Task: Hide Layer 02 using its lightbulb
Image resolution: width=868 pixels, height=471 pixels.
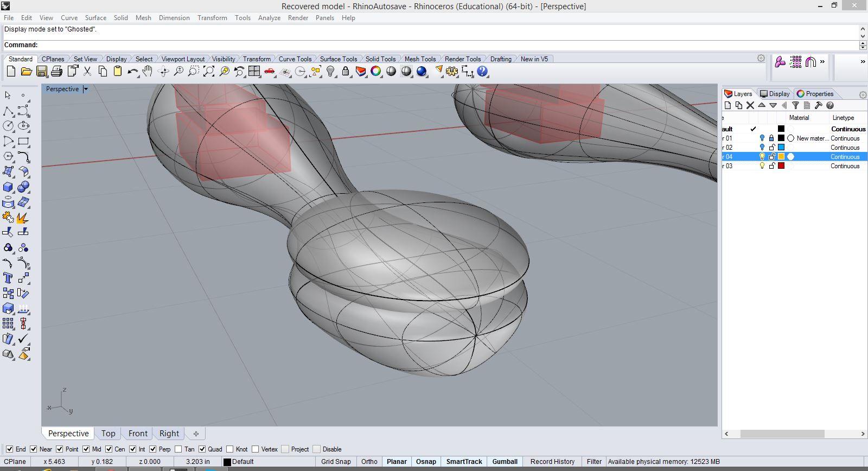Action: click(x=762, y=148)
